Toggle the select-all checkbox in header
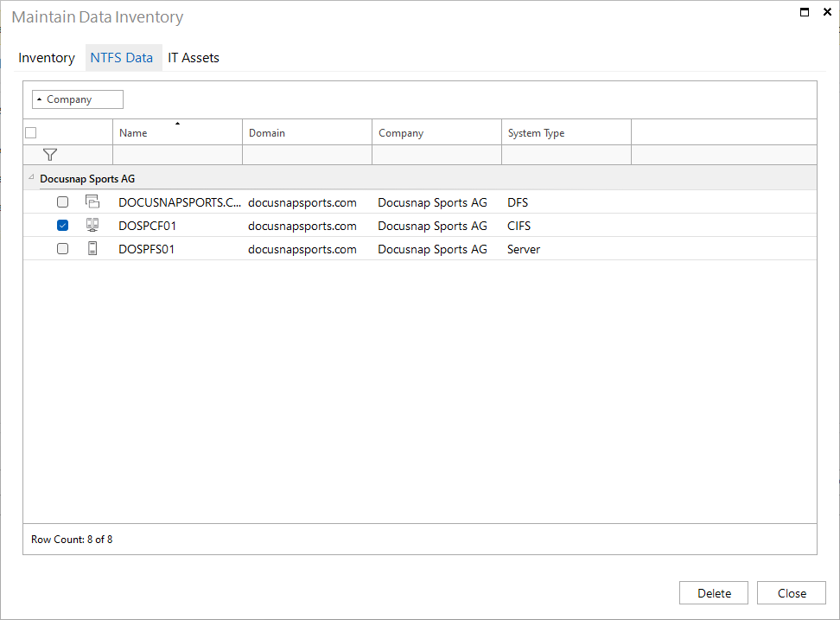840x620 pixels. pyautogui.click(x=31, y=133)
